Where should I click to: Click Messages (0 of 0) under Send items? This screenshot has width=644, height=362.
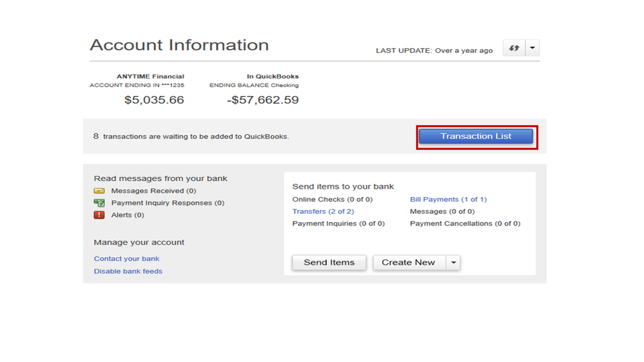tap(442, 211)
